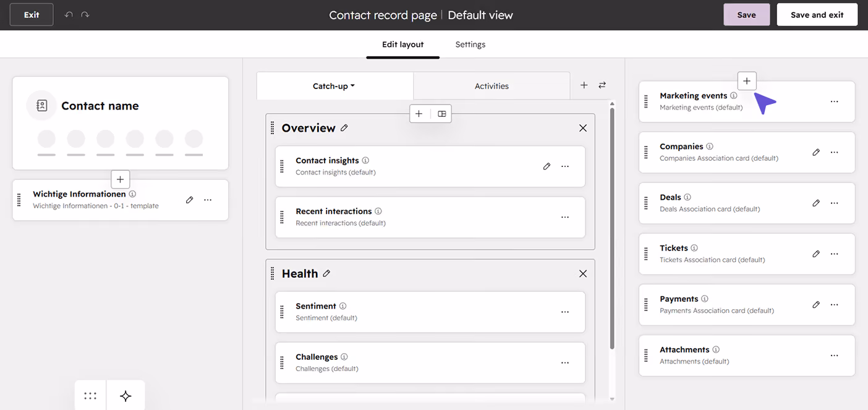Click the Challenges card title
This screenshot has height=410, width=868.
point(317,357)
